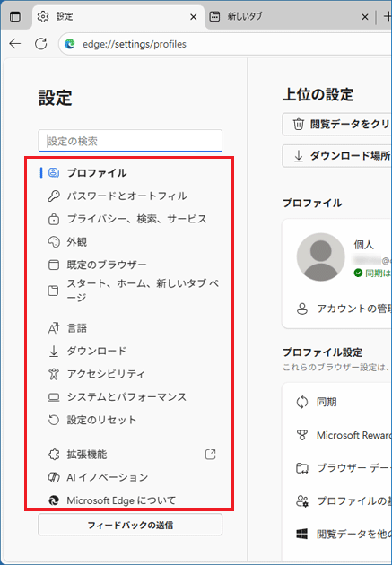Open アカウントの管理 row
Screen dimensions: 392x565
tap(339, 309)
